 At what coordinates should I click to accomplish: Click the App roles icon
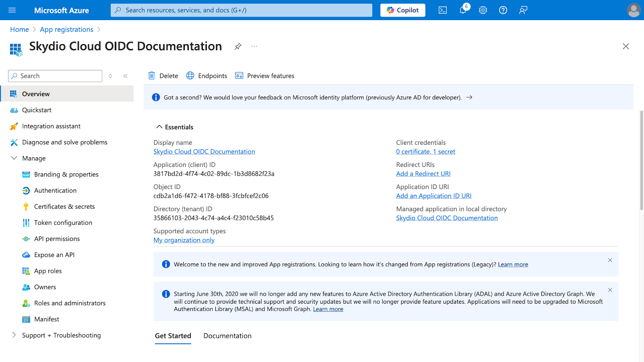click(26, 271)
